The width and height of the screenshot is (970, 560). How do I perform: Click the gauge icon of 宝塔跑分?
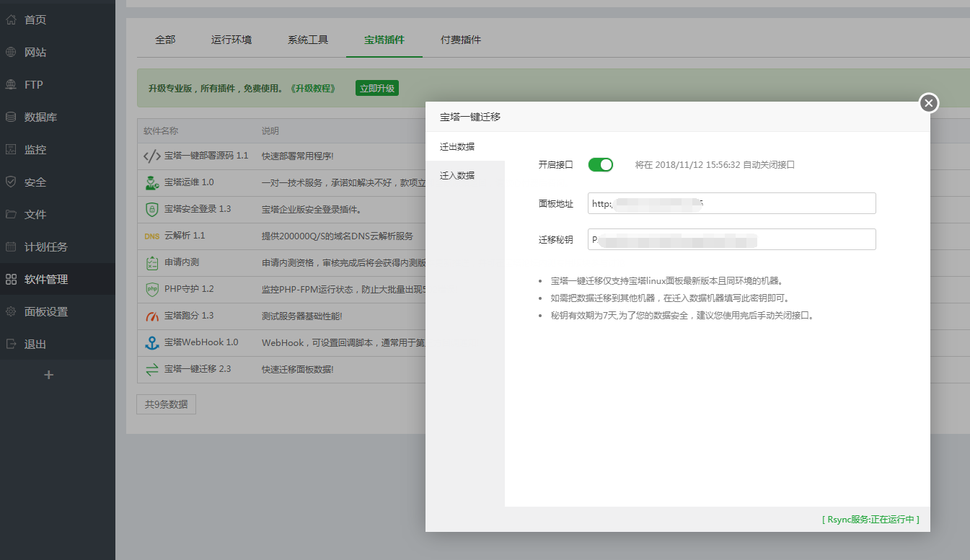pyautogui.click(x=152, y=316)
